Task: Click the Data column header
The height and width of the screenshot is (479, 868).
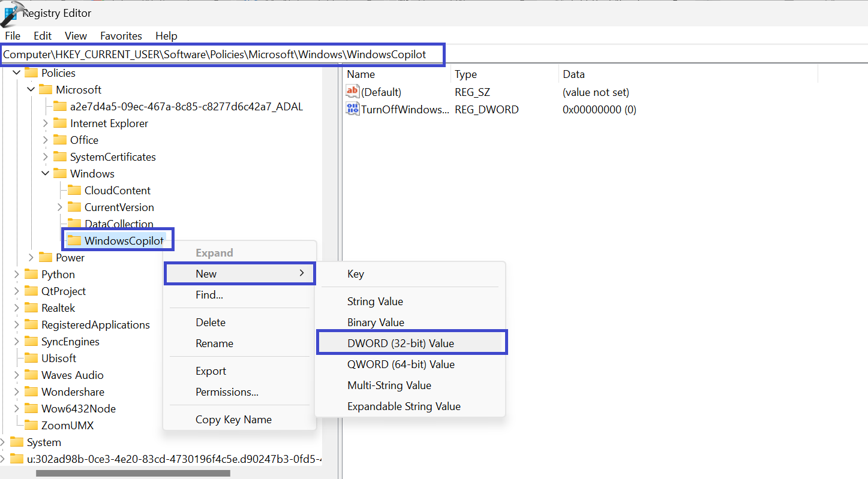Action: pos(573,74)
